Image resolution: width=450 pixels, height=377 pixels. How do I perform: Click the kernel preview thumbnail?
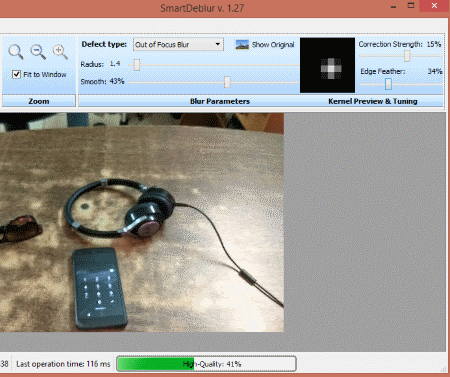pos(327,65)
